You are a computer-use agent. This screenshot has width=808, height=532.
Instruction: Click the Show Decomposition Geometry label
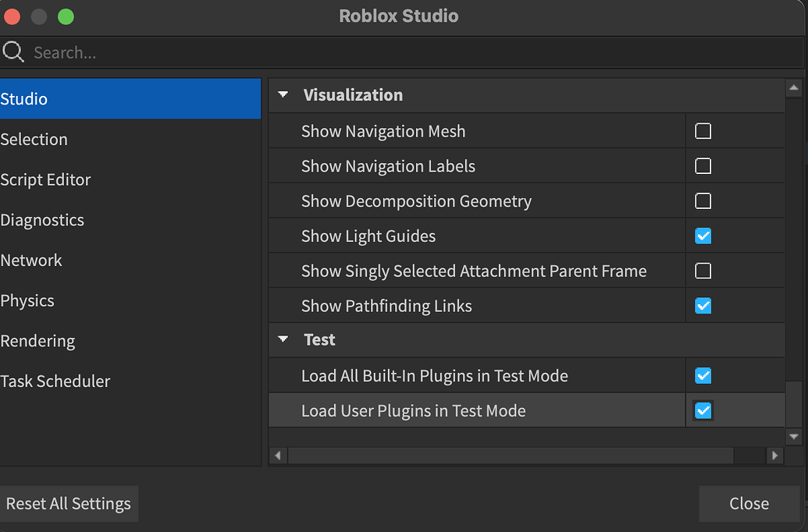click(x=416, y=201)
